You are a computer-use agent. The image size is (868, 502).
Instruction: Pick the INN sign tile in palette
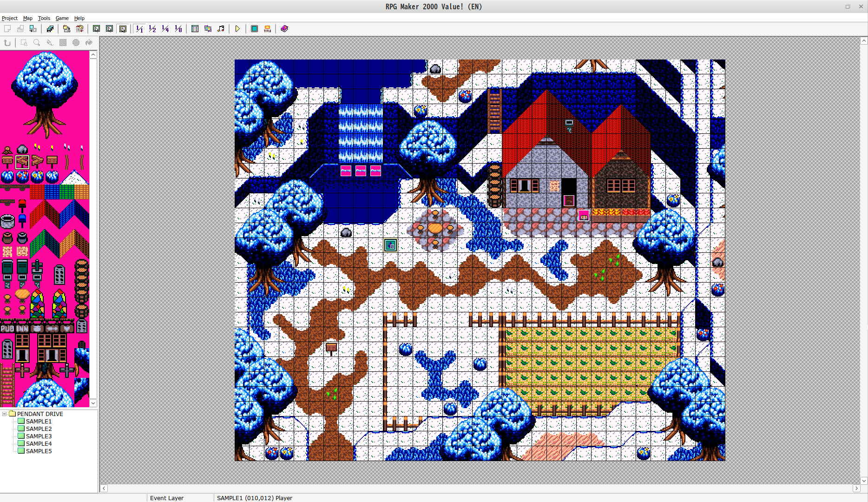(22, 328)
